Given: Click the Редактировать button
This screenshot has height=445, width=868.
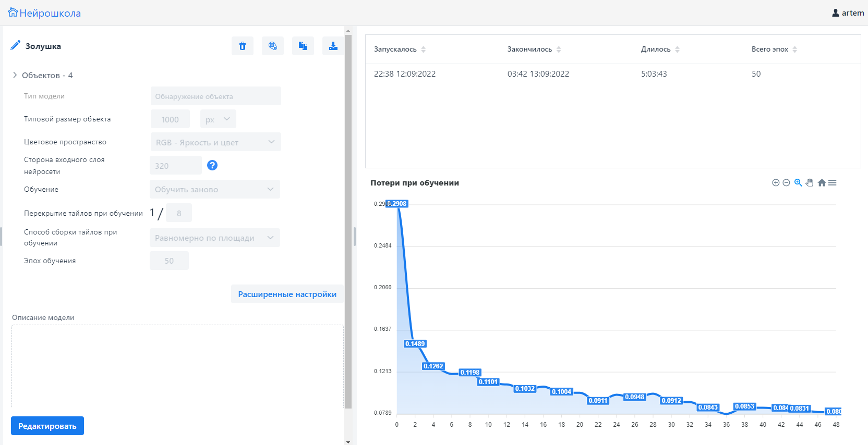Looking at the screenshot, I should pos(47,426).
